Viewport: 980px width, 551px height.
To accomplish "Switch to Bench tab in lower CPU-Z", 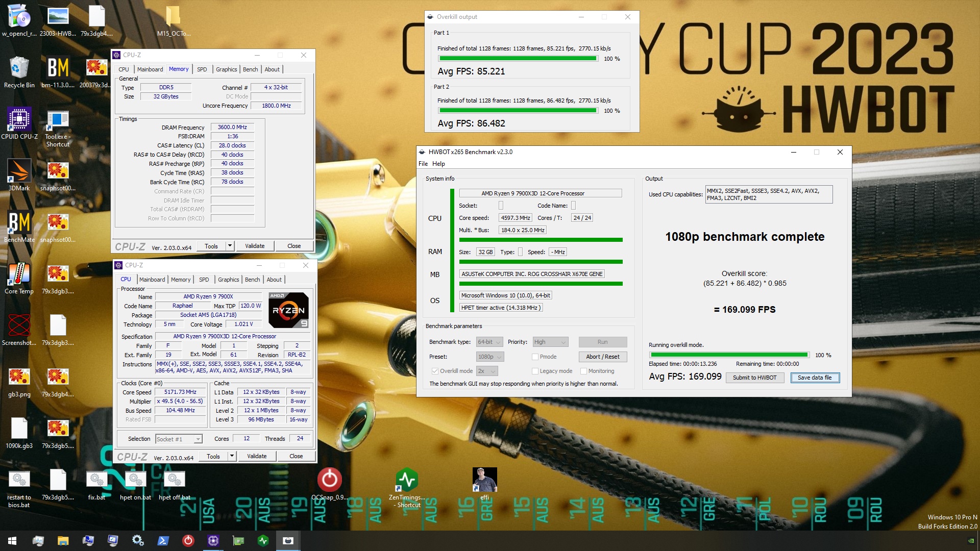I will click(252, 280).
